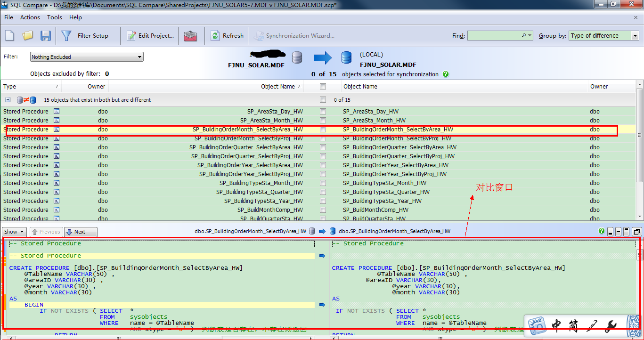Collapse the 15 different objects group
The image size is (644, 340).
[8, 100]
